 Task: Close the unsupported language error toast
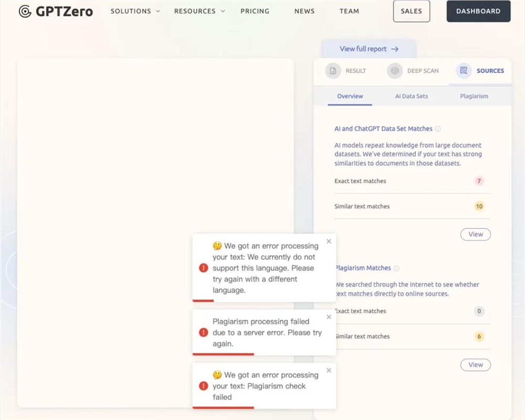pos(329,241)
